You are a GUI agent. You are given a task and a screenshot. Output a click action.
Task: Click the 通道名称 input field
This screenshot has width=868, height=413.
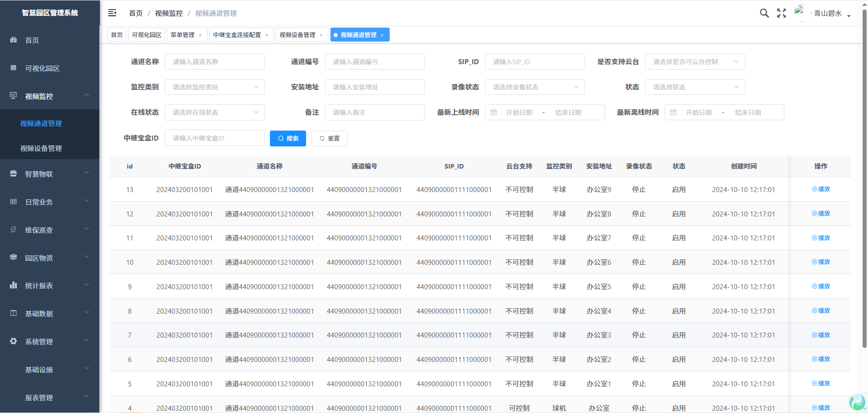pos(214,62)
